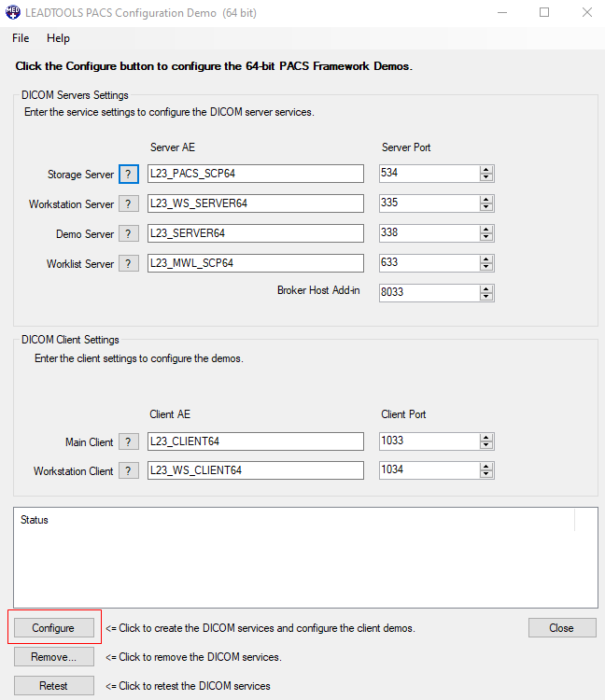This screenshot has height=700, width=605.
Task: Open help for Demo Server
Action: (x=129, y=234)
